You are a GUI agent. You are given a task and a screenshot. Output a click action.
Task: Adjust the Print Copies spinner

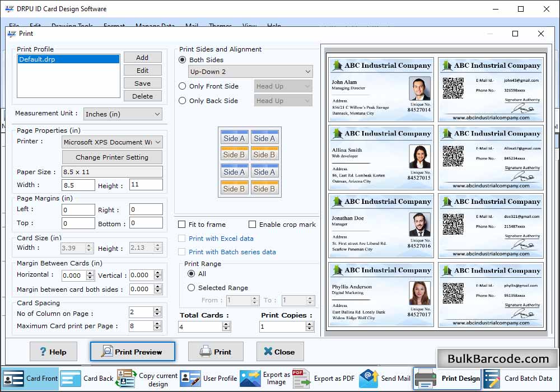pyautogui.click(x=310, y=326)
